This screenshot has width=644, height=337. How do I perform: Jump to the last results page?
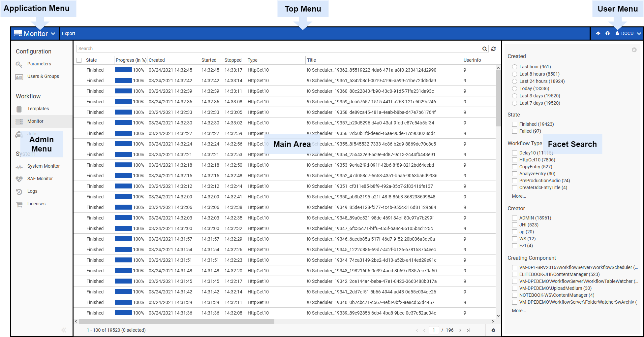(x=469, y=330)
